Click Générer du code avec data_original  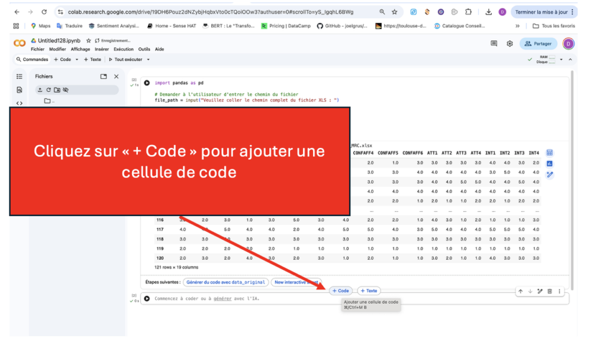tap(225, 282)
